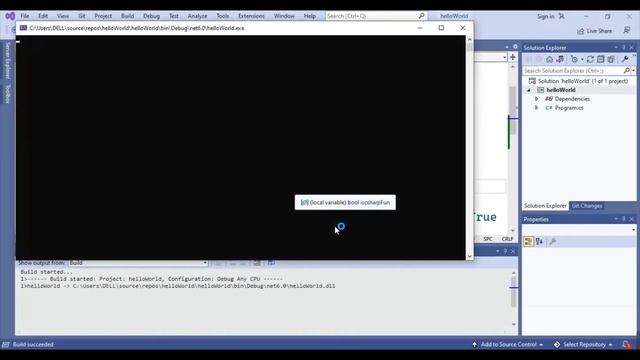Open the Help menu
This screenshot has width=640, height=360.
coord(309,16)
